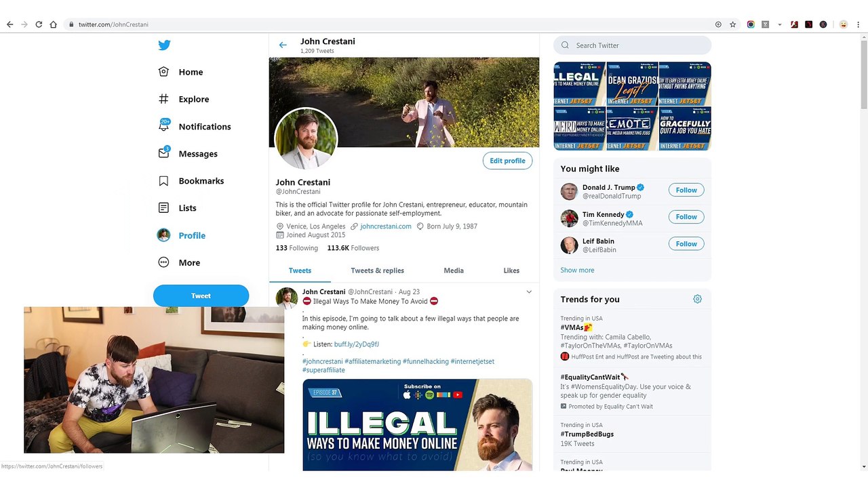This screenshot has width=868, height=488.
Task: Click the zoom indicator icon in address bar
Action: point(718,24)
